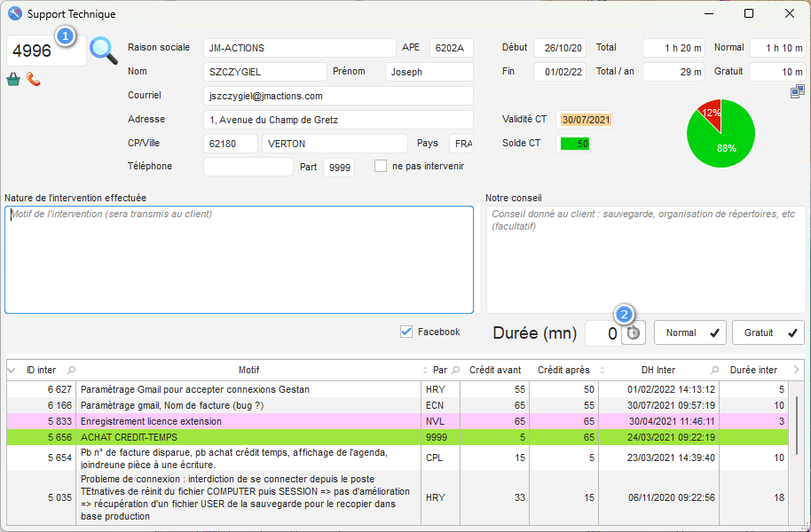Viewport: 811px width, 532px height.
Task: Click search magnifier in DH Inter column
Action: point(715,371)
